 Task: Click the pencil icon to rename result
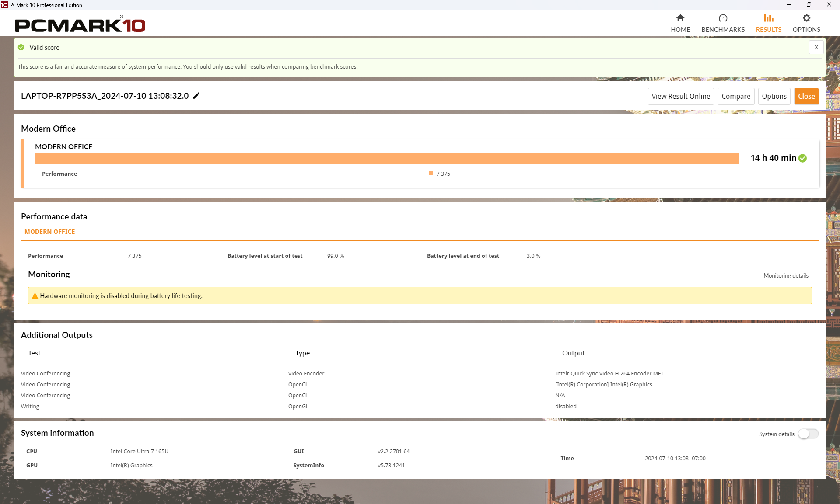(196, 96)
